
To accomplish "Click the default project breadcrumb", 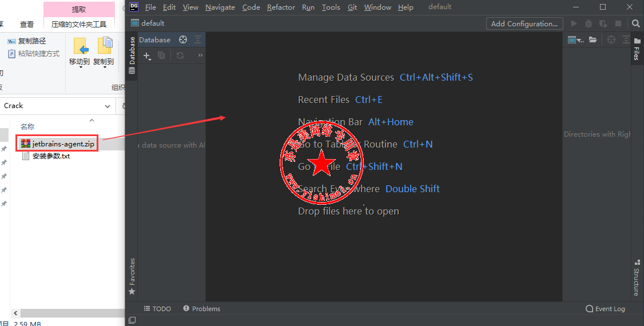I will click(148, 23).
